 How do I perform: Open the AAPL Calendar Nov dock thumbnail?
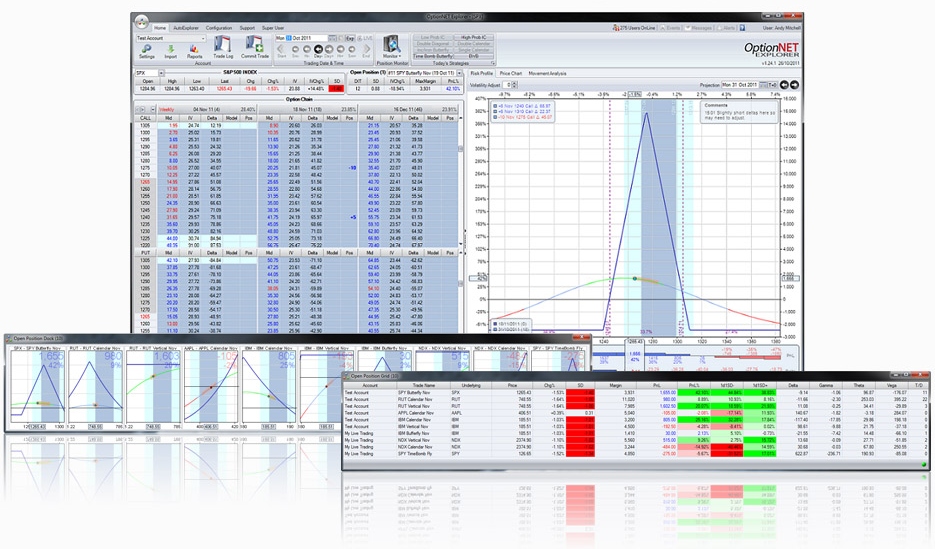[211, 386]
